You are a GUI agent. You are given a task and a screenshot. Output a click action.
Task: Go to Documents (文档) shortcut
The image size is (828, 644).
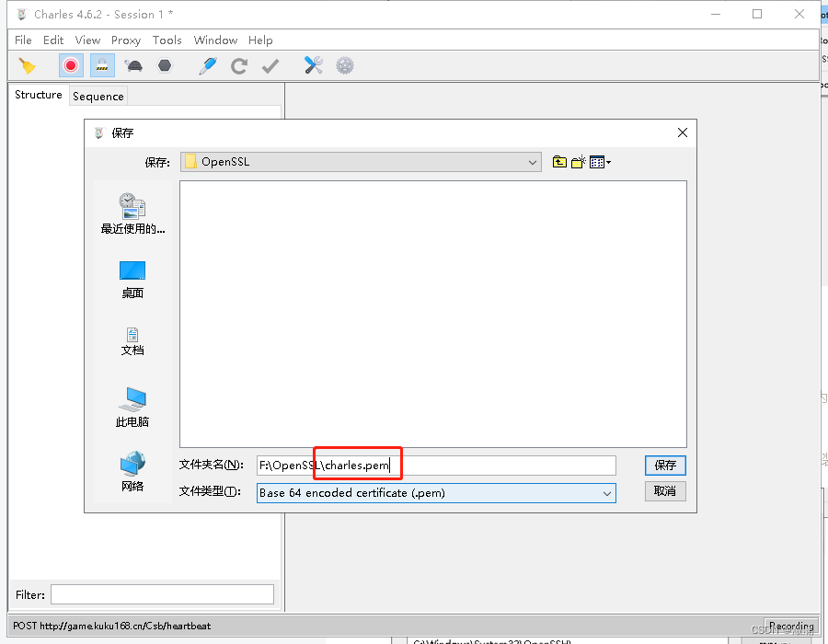[x=132, y=341]
